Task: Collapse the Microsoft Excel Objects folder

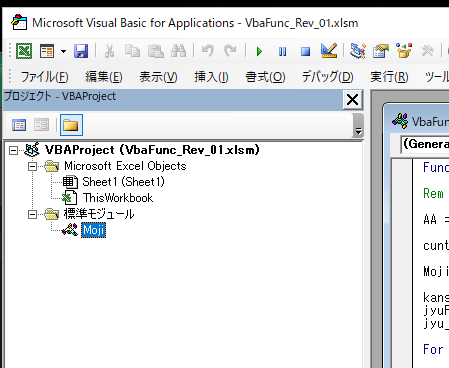Action: 32,166
